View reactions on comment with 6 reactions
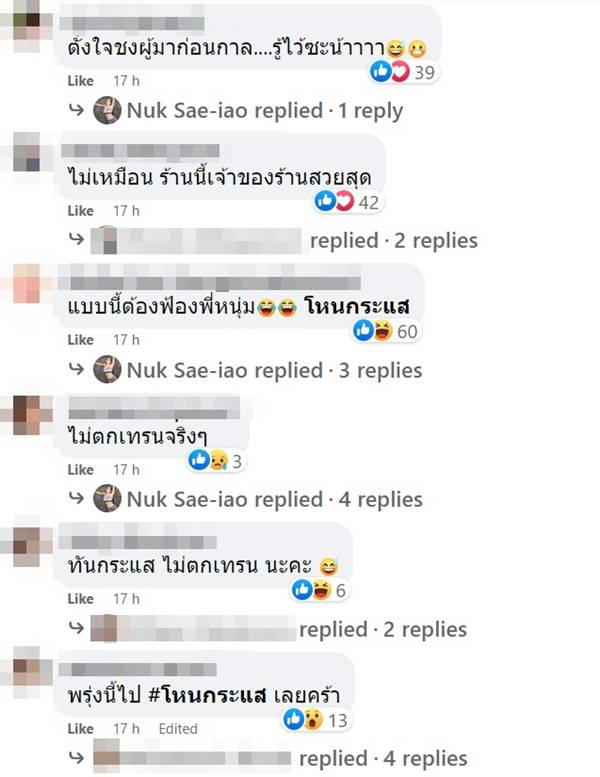Viewport: 600px width, 777px height. pos(320,590)
